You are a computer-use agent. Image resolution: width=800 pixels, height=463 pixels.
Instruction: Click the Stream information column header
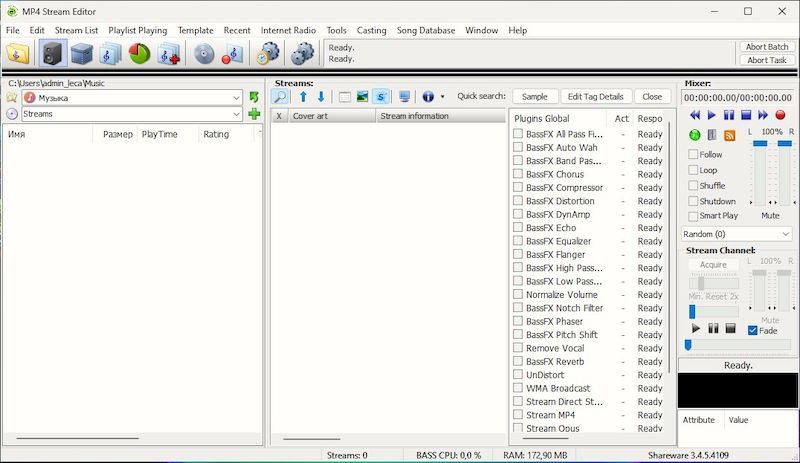pyautogui.click(x=413, y=117)
